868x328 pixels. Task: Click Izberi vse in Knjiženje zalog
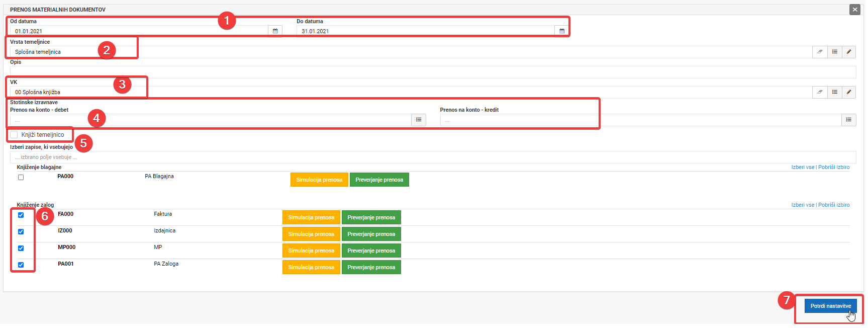tap(803, 205)
